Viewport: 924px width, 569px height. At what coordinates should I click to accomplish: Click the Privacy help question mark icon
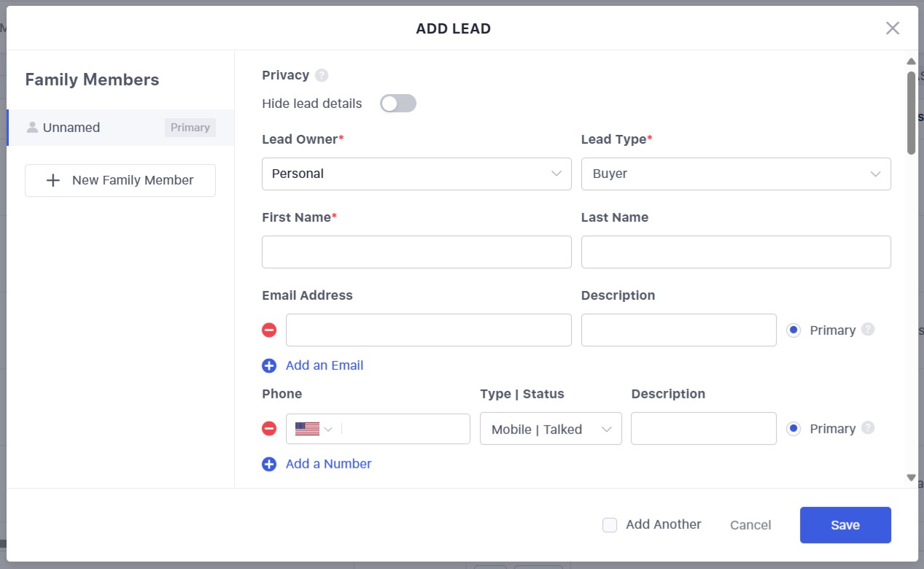322,75
